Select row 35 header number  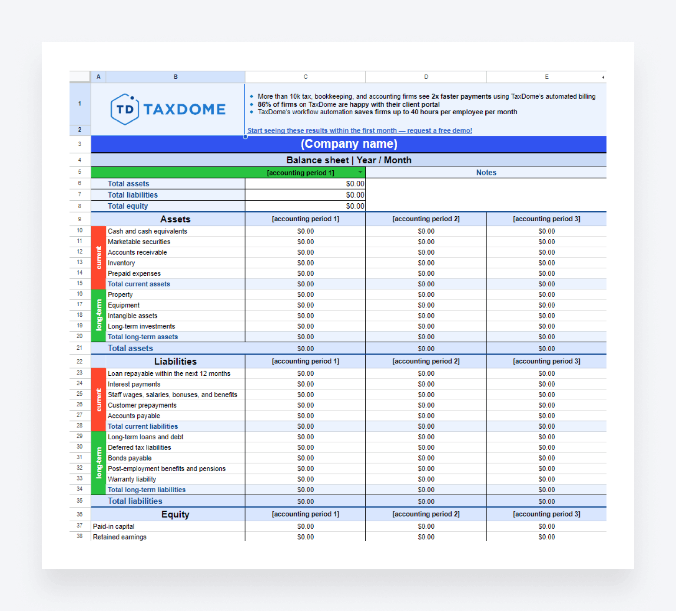click(80, 501)
